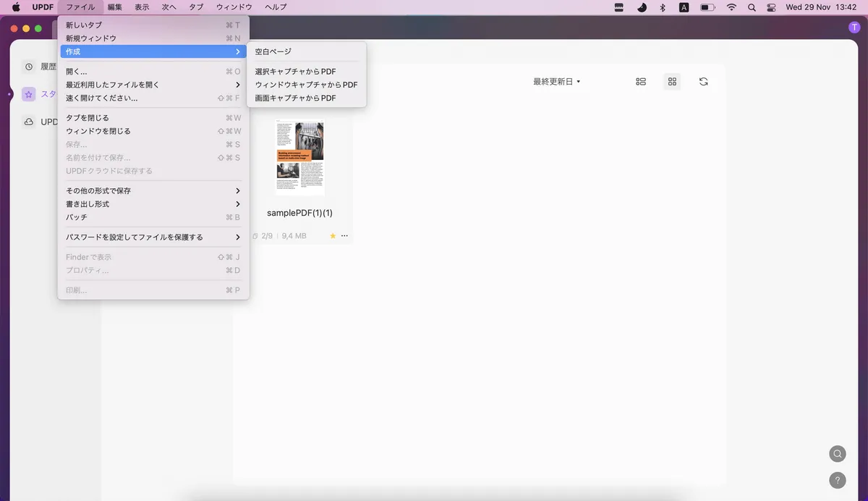The height and width of the screenshot is (501, 868).
Task: Close the ファイル menu in menu bar
Action: pyautogui.click(x=80, y=7)
